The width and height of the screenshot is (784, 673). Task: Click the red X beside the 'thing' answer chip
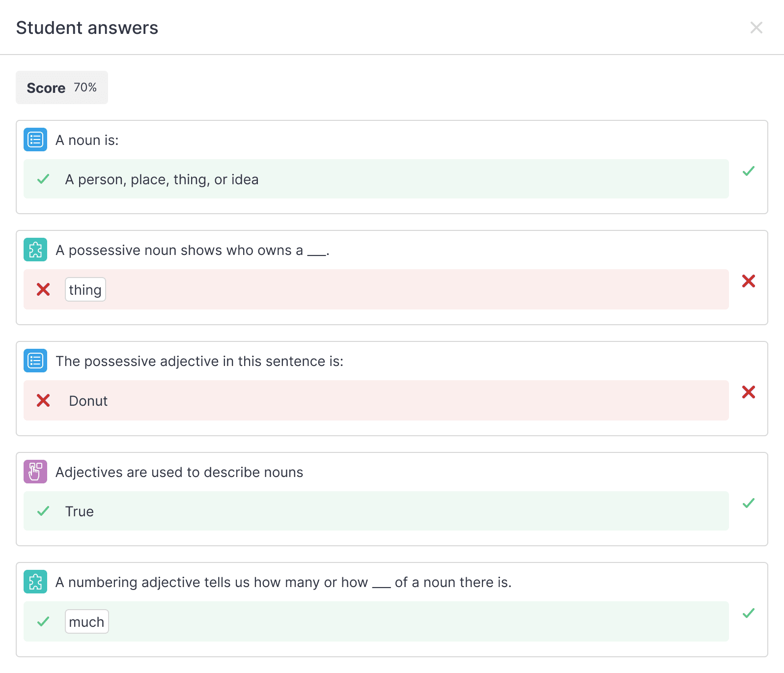point(43,289)
